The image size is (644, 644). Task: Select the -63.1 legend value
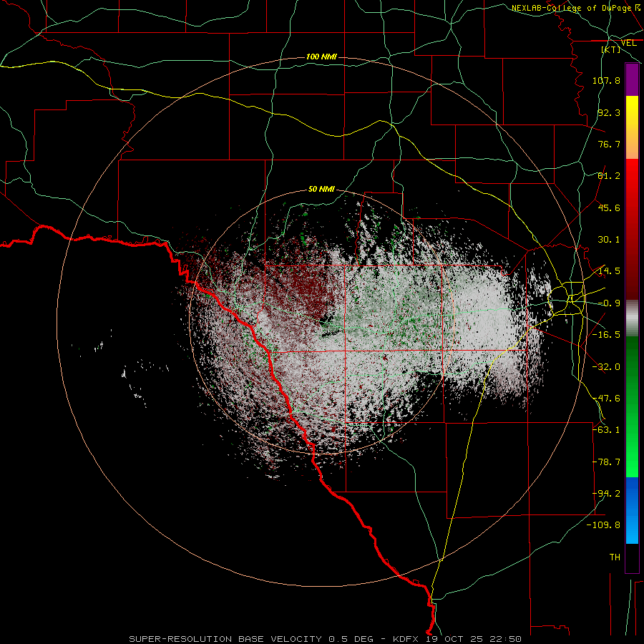click(x=606, y=430)
